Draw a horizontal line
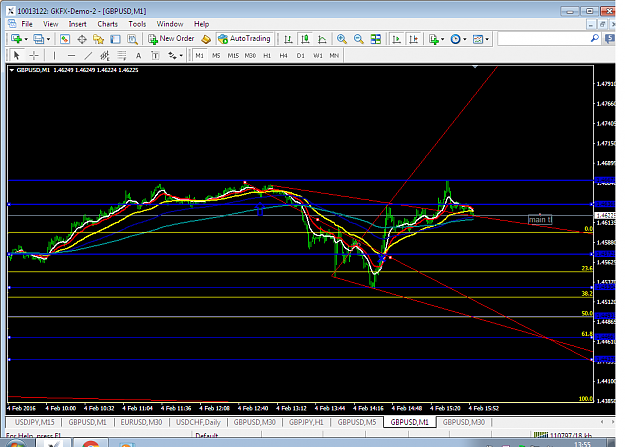The width and height of the screenshot is (625, 447). pos(71,55)
